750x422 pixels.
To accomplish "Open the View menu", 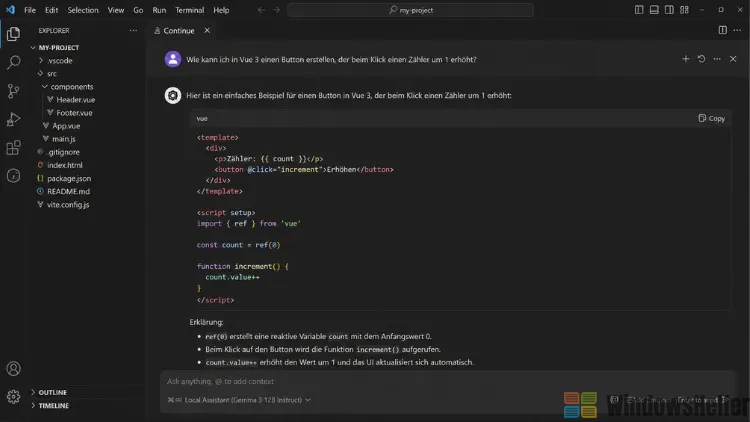I will point(116,10).
